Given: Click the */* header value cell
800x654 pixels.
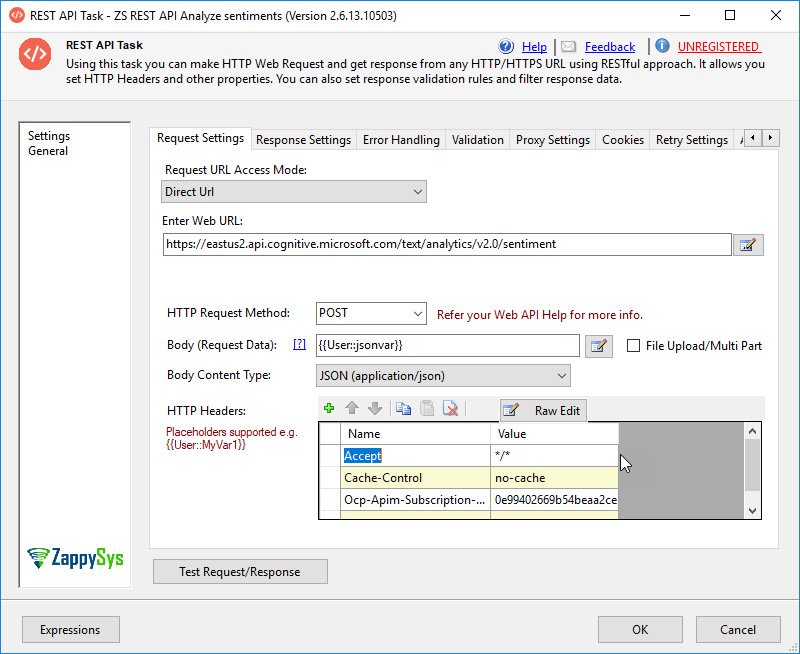Looking at the screenshot, I should (554, 456).
